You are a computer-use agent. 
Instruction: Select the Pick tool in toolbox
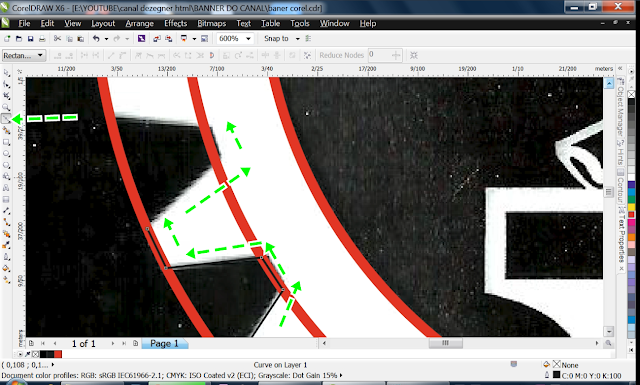6,73
